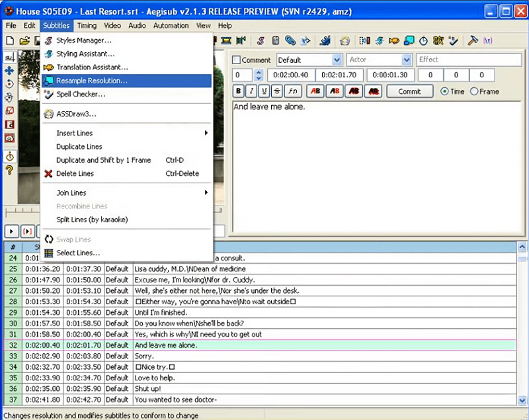Click the visual typesetting help question icon
529x420 pixels.
click(x=9, y=171)
